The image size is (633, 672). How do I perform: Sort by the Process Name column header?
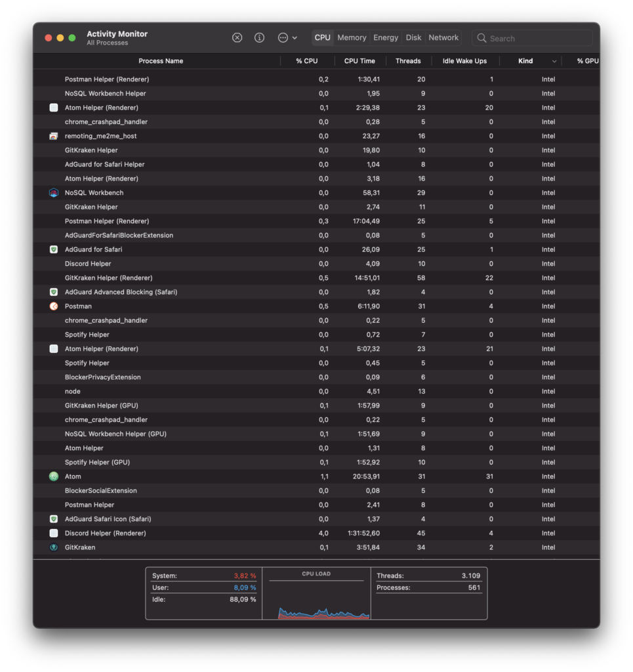tap(161, 61)
